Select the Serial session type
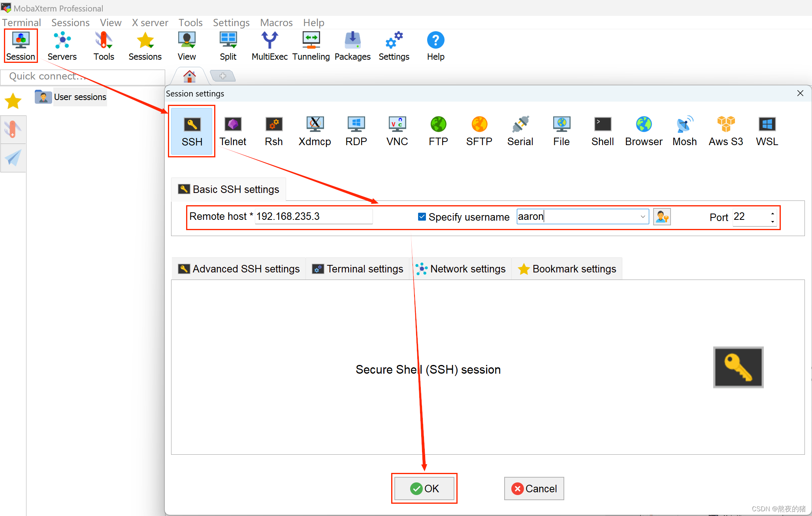Image resolution: width=812 pixels, height=516 pixels. point(520,131)
